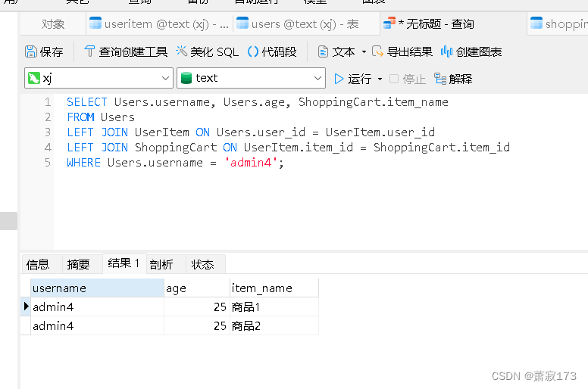The height and width of the screenshot is (389, 588).
Task: Click the 'admin4' string in SQL editor
Action: 251,163
